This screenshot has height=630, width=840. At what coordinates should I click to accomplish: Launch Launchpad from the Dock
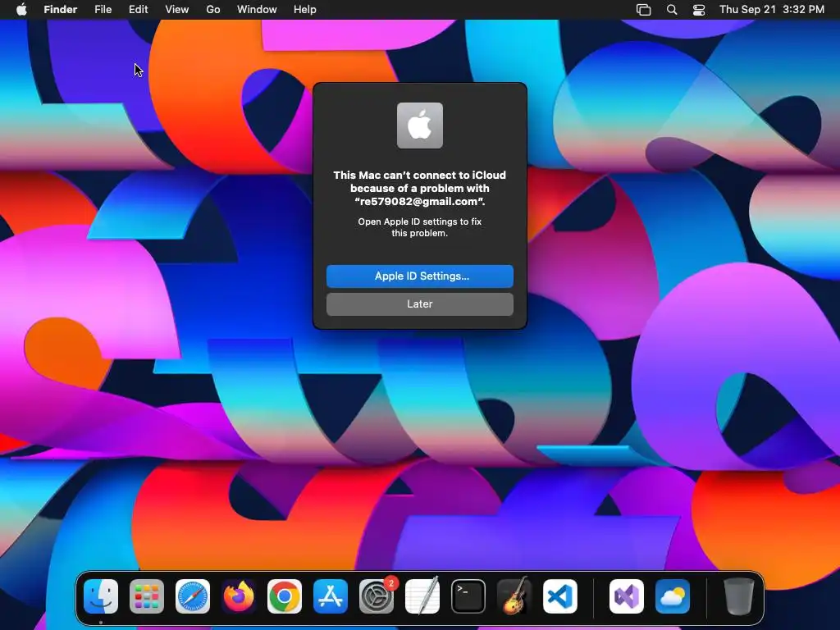147,596
